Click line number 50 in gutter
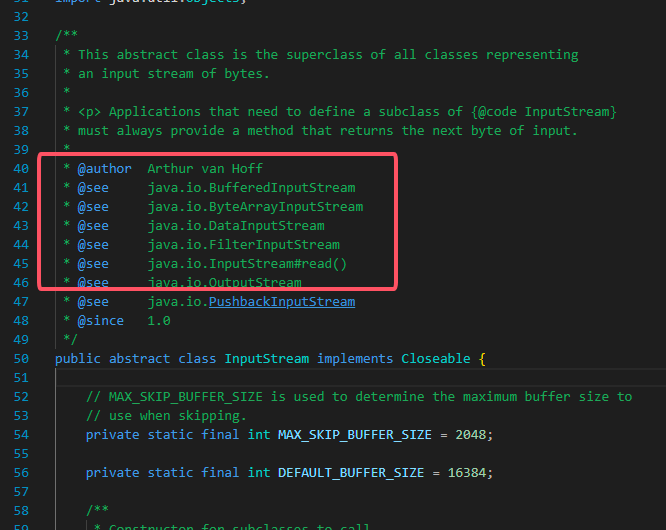Viewport: 666px width, 530px height. click(x=19, y=359)
